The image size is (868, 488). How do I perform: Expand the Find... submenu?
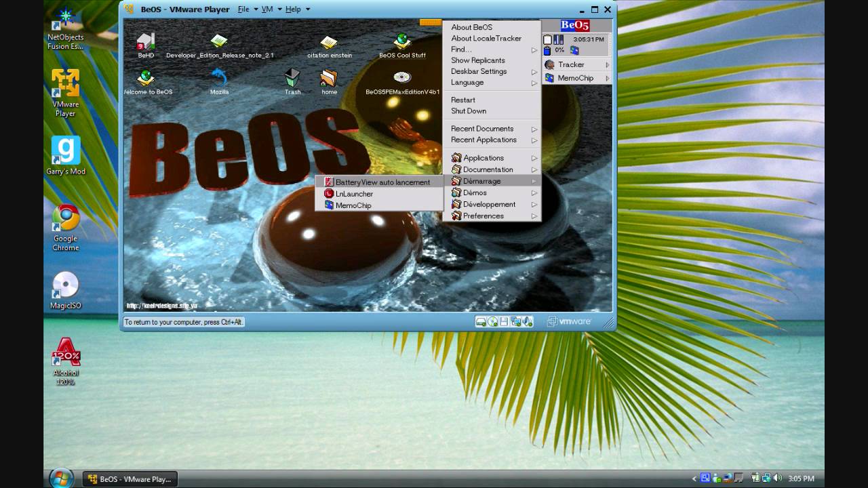tap(492, 49)
